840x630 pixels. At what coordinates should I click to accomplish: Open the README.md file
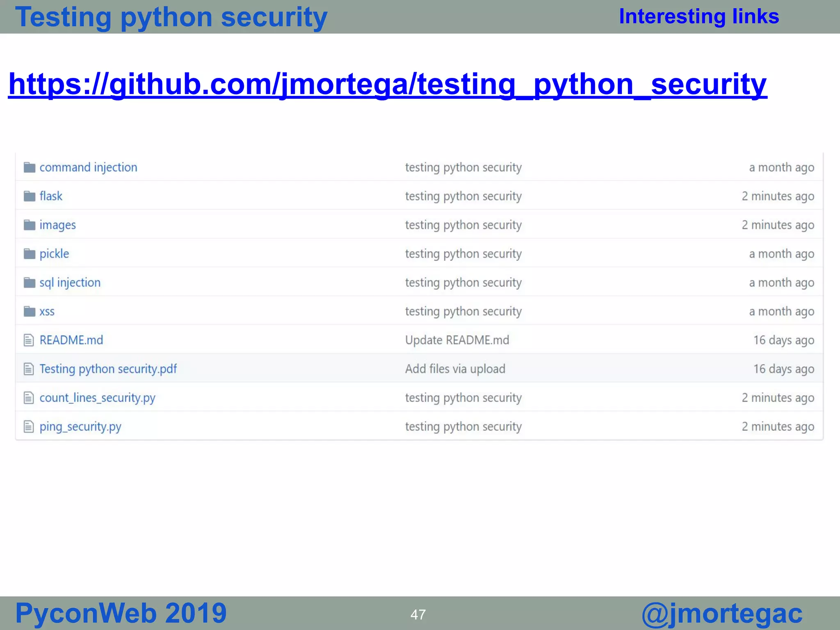coord(71,340)
